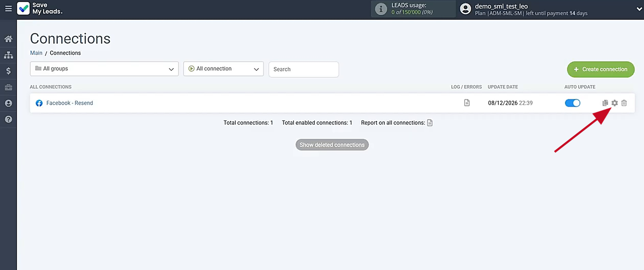Open the user profile sidebar icon
The image size is (644, 270).
[x=9, y=103]
